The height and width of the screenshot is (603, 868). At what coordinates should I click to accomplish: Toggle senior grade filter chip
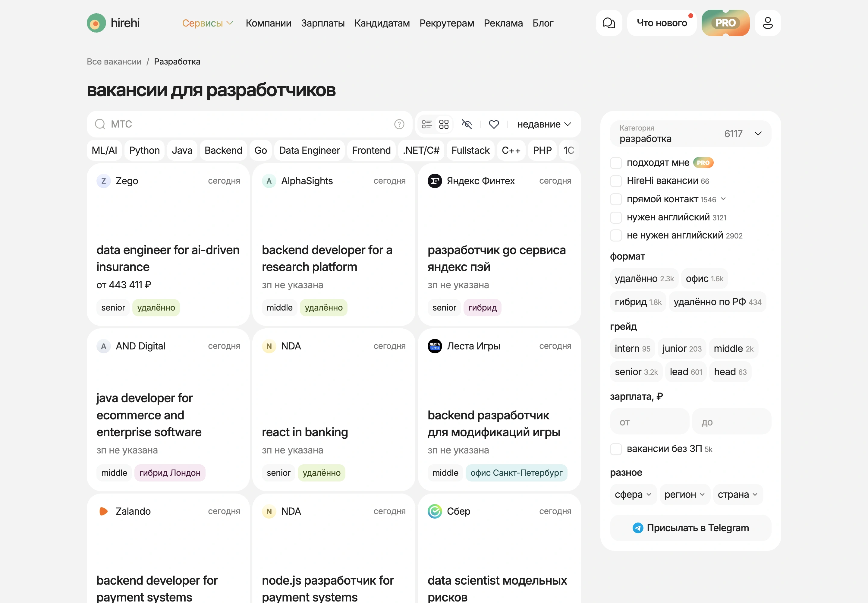(x=636, y=372)
